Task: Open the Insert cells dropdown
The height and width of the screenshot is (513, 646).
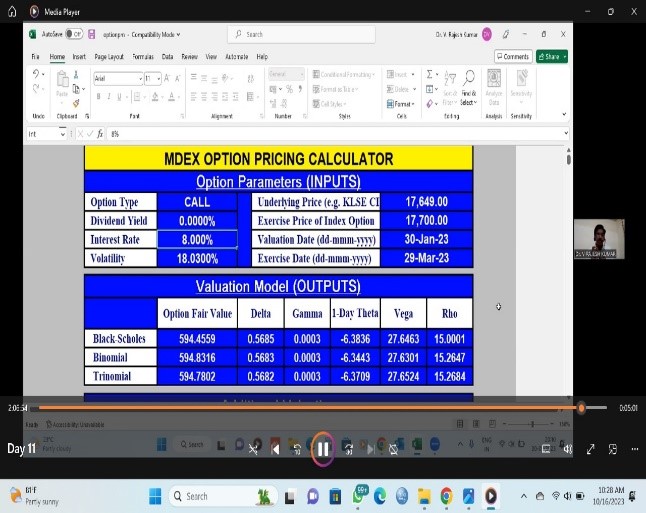Action: click(401, 75)
